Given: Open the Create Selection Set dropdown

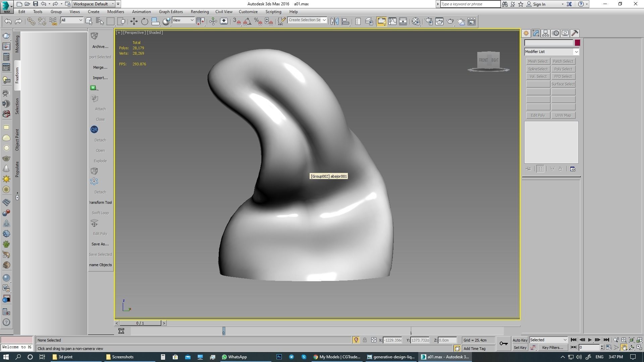Looking at the screenshot, I should (307, 20).
